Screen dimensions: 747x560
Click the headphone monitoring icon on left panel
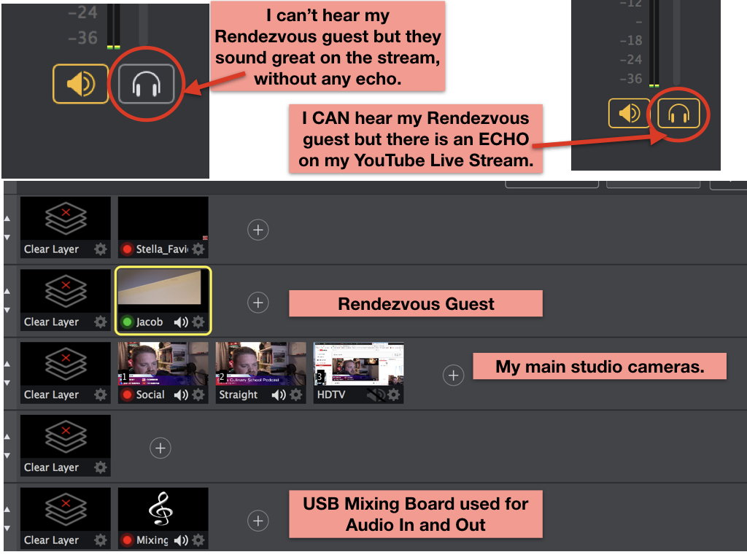[x=145, y=82]
